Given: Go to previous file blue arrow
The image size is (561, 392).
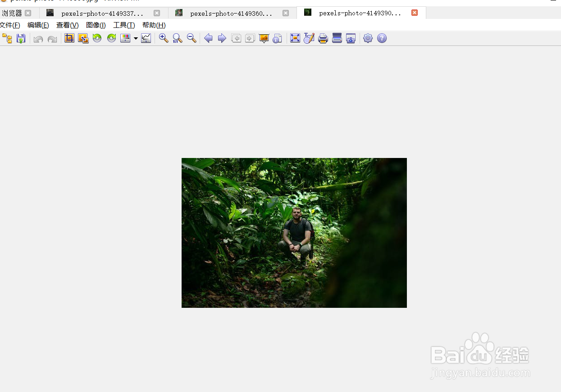Looking at the screenshot, I should (x=208, y=38).
